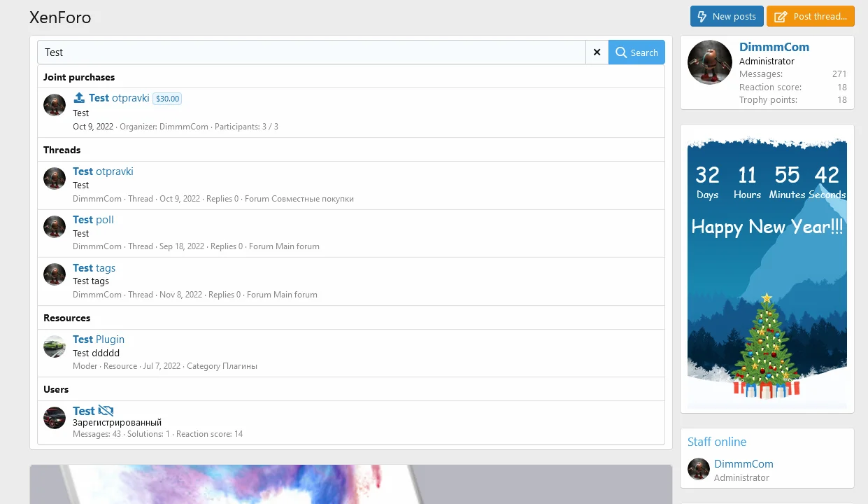Open the Test Plugin resource
Screen dimensions: 868x504
point(99,339)
